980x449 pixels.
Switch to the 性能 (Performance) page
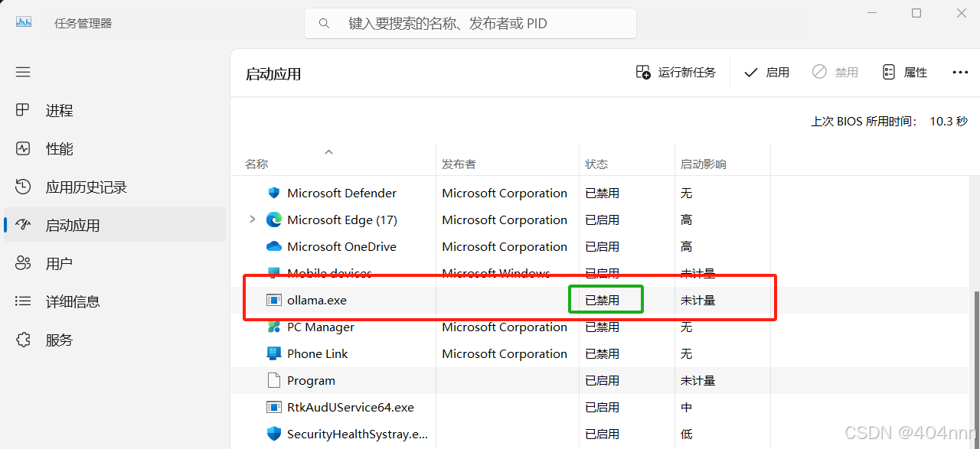coord(115,148)
